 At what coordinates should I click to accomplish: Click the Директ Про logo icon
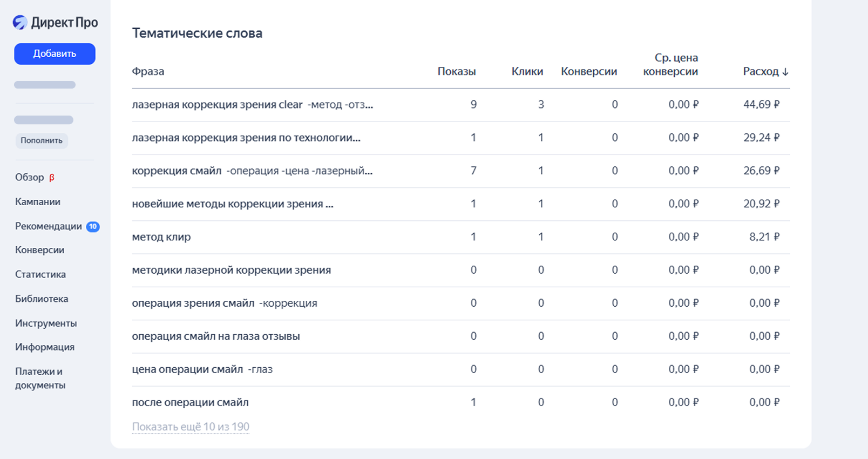click(20, 22)
